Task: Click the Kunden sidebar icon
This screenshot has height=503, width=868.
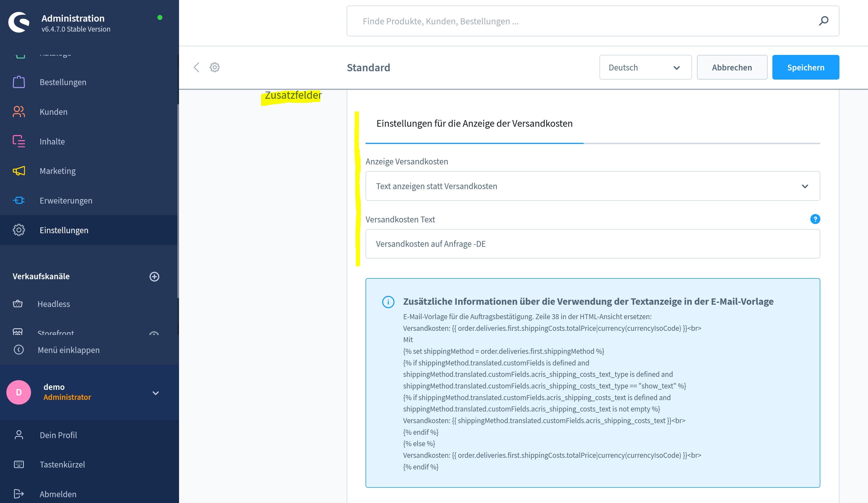Action: click(18, 111)
